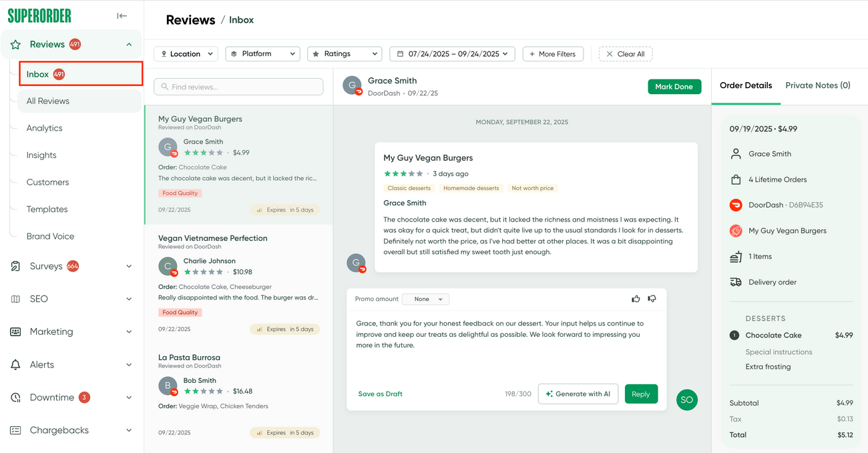Open the Platform filter dropdown
This screenshot has height=453, width=868.
(x=262, y=54)
